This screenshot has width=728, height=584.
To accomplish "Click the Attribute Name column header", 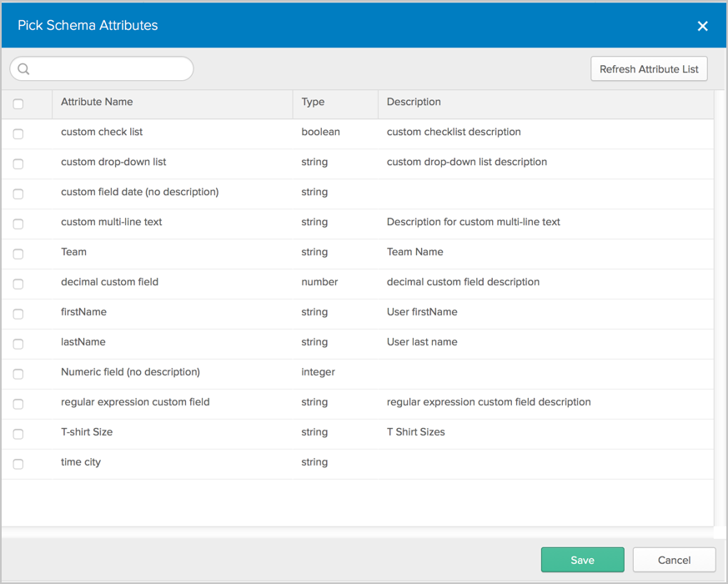I will coord(97,103).
